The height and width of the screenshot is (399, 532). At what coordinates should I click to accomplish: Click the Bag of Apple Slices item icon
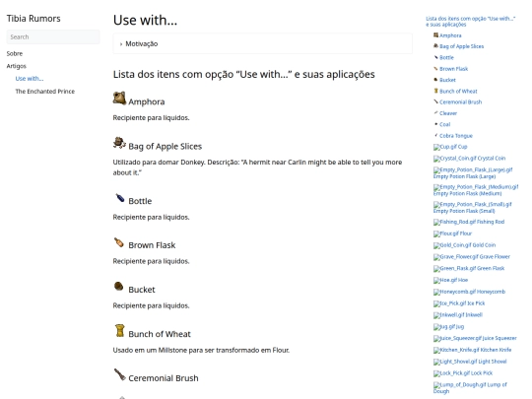click(x=119, y=143)
